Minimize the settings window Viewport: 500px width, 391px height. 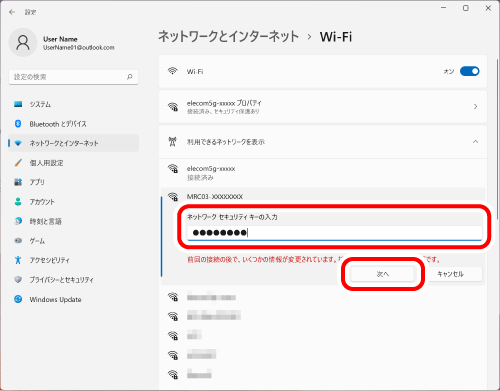click(443, 8)
